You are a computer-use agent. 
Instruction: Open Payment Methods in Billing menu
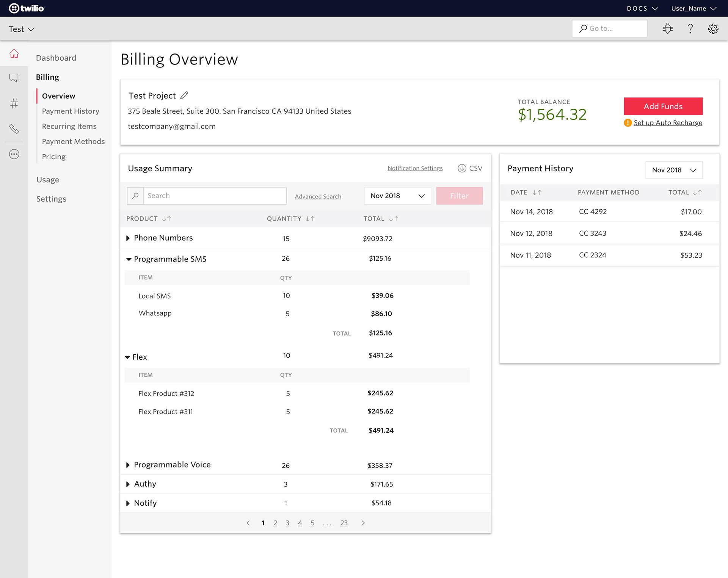click(73, 141)
